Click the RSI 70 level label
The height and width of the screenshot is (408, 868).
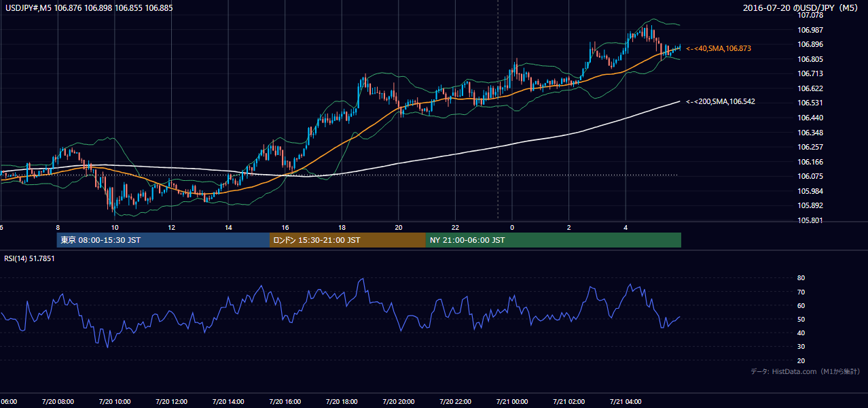pyautogui.click(x=801, y=292)
